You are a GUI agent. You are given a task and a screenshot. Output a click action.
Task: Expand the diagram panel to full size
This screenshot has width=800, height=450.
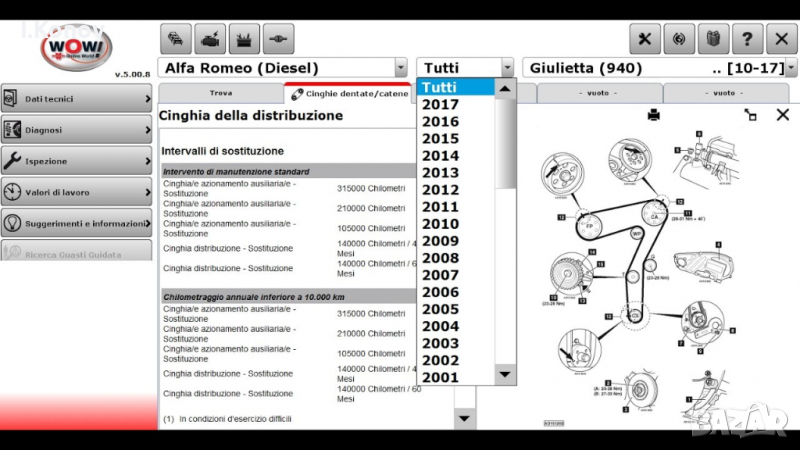tap(750, 115)
